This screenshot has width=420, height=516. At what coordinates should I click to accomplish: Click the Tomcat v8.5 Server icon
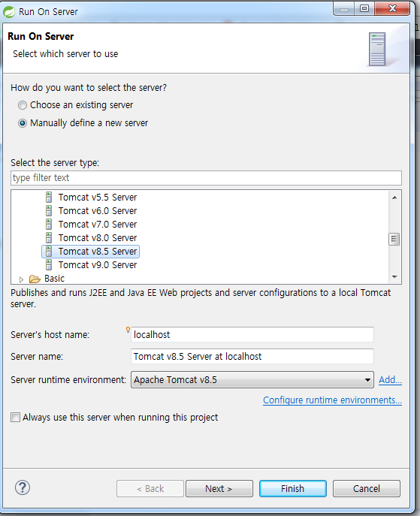tap(49, 251)
